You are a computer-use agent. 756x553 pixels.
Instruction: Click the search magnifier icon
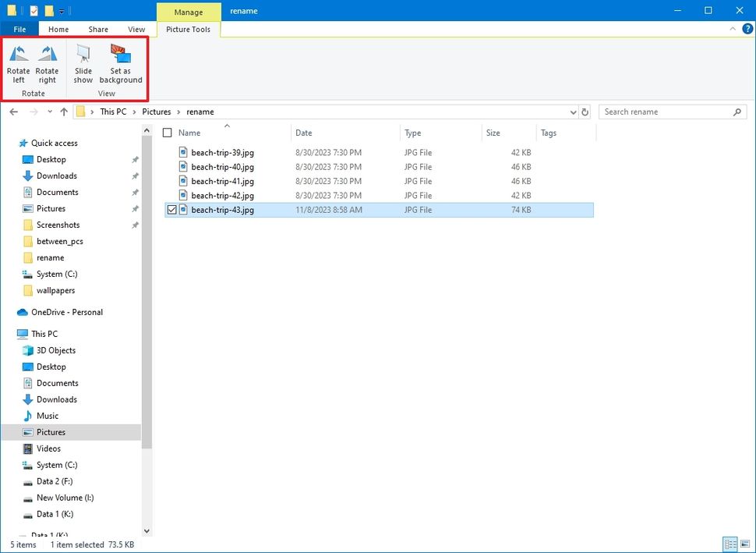[x=737, y=112]
